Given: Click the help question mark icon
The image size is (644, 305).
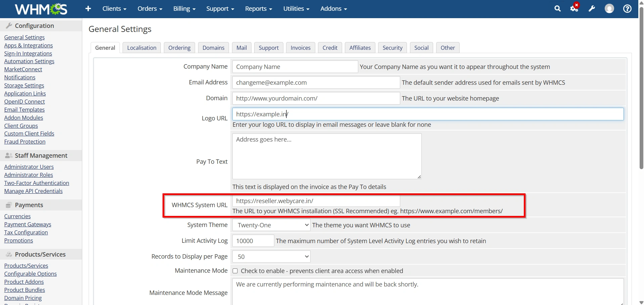Looking at the screenshot, I should point(627,9).
